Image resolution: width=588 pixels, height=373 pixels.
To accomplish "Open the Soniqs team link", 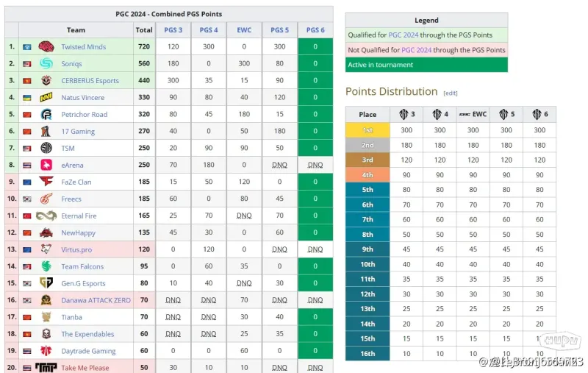I will 71,64.
